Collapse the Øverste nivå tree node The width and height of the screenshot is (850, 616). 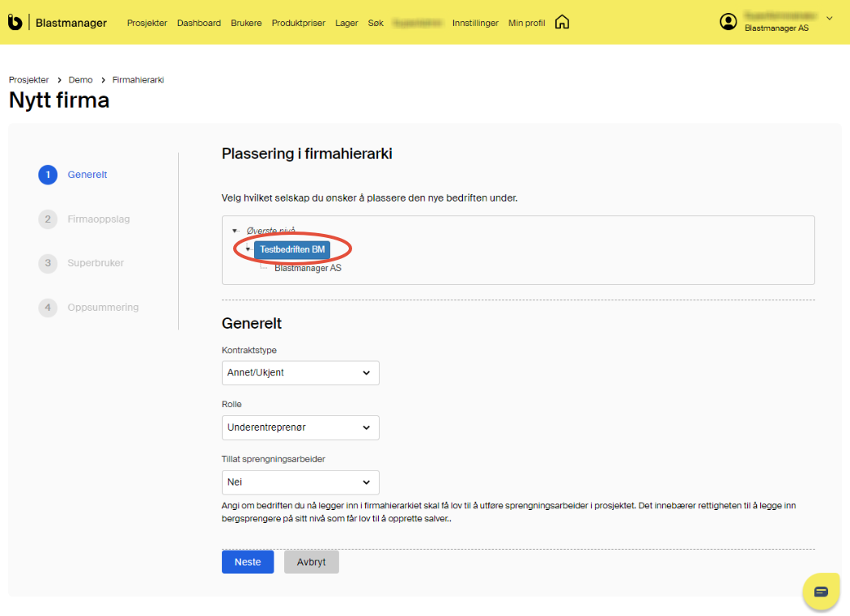click(x=234, y=231)
